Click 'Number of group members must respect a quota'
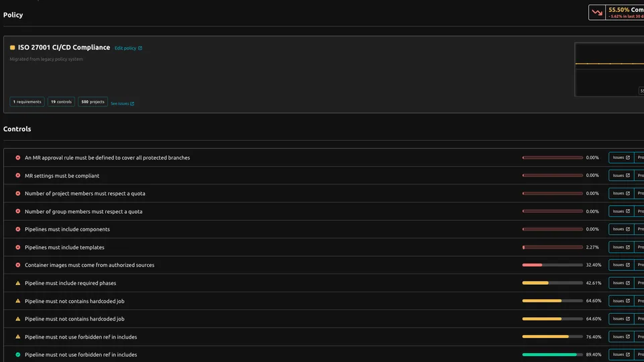This screenshot has height=362, width=644. coord(83,211)
